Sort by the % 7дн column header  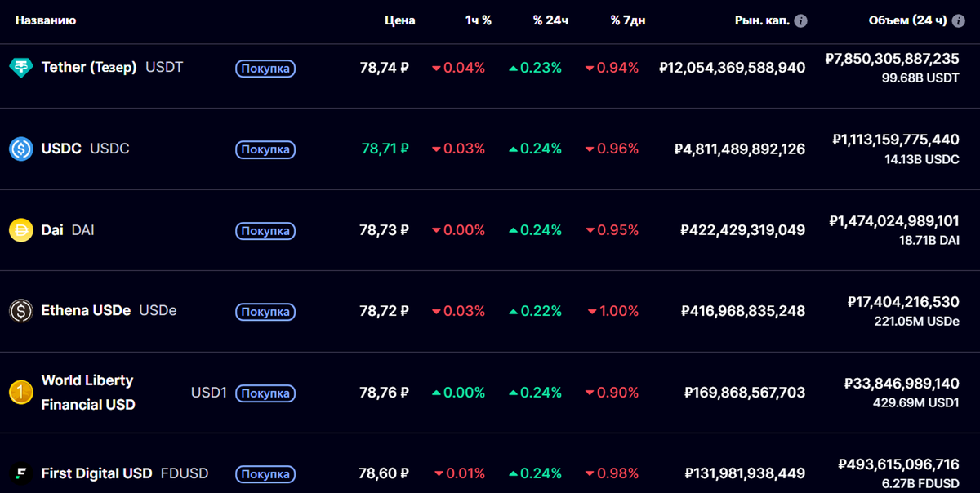pos(627,20)
